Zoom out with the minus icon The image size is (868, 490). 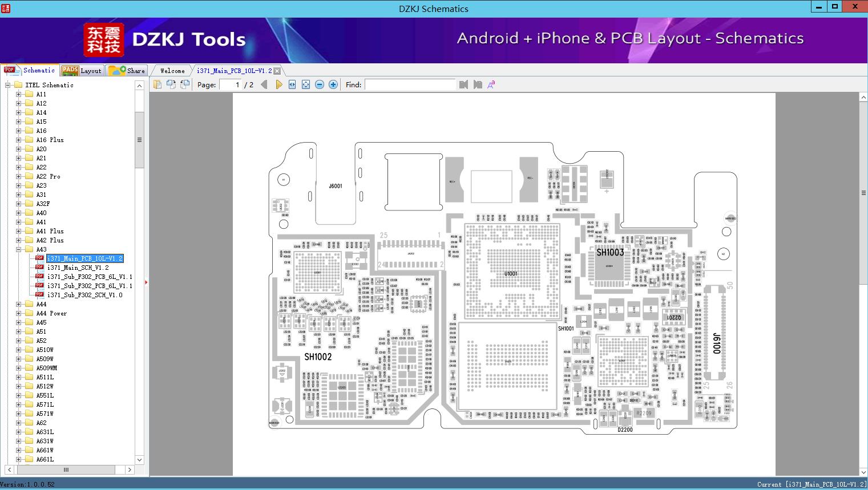pyautogui.click(x=320, y=84)
